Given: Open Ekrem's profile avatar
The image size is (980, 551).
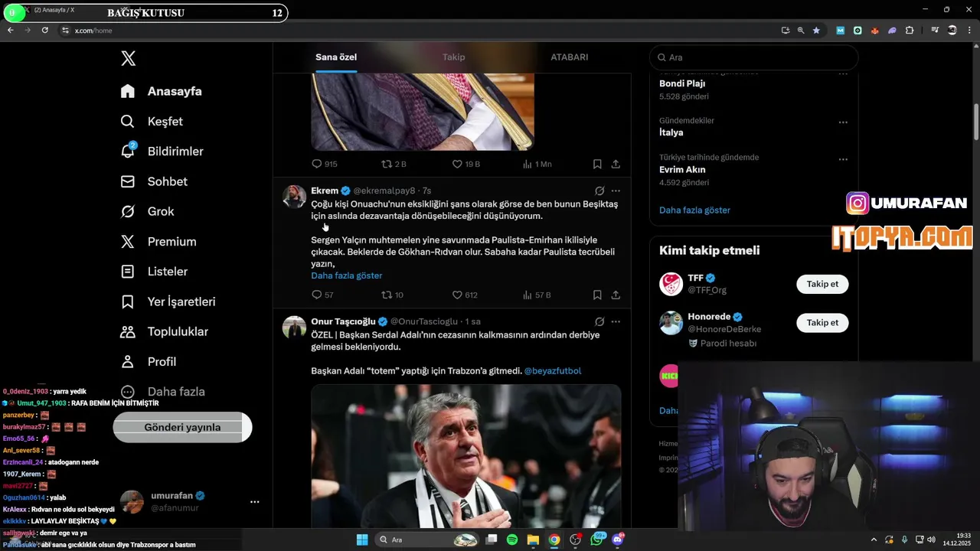Looking at the screenshot, I should (x=295, y=197).
